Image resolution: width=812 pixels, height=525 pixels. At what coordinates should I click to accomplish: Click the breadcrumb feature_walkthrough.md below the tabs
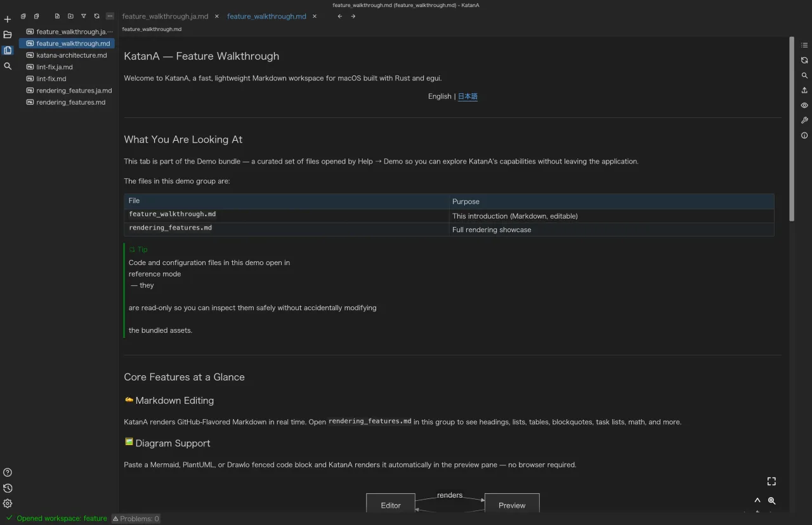(x=152, y=29)
